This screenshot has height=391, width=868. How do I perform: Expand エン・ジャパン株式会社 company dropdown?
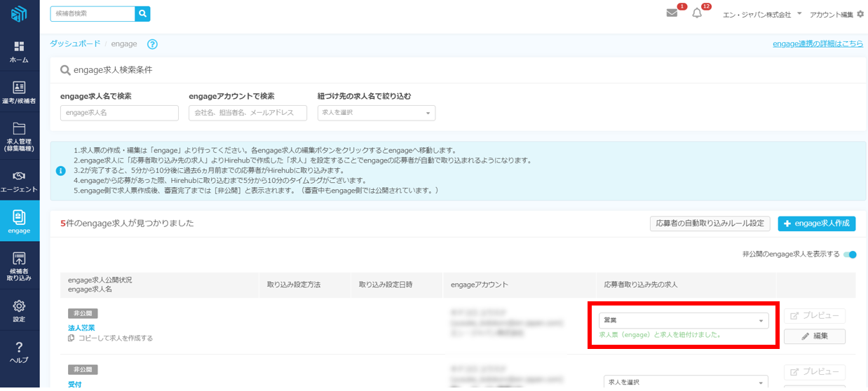click(x=799, y=14)
